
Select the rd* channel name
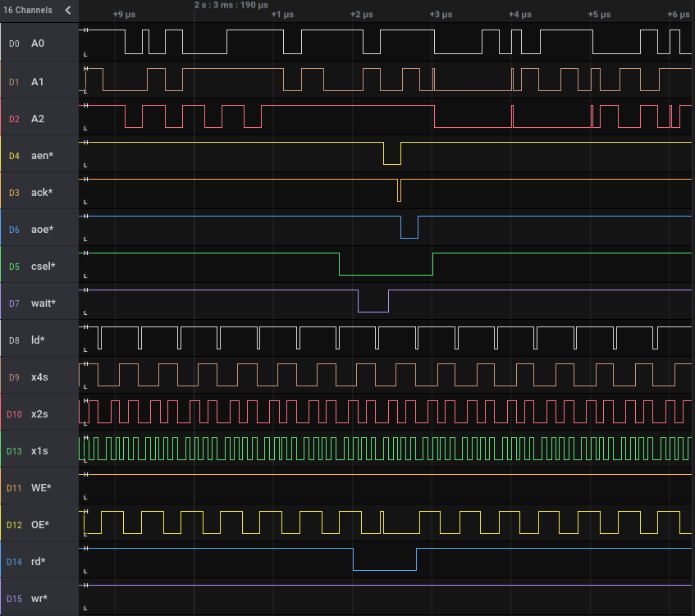click(38, 562)
